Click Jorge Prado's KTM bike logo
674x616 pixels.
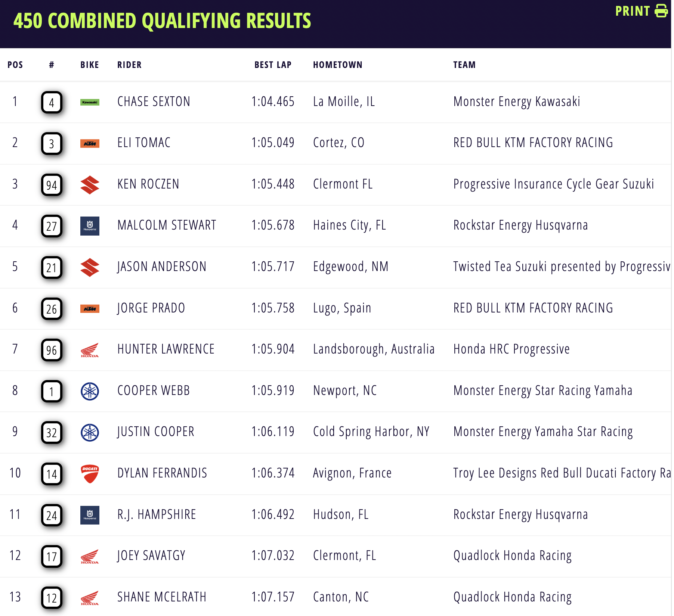pyautogui.click(x=90, y=309)
